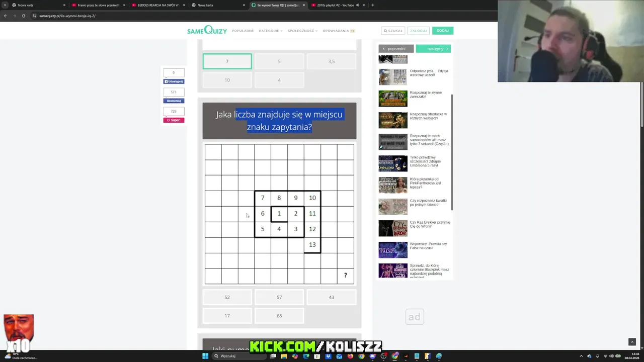This screenshot has height=362, width=644.
Task: Select answer 3,5 in previous question
Action: [x=331, y=61]
